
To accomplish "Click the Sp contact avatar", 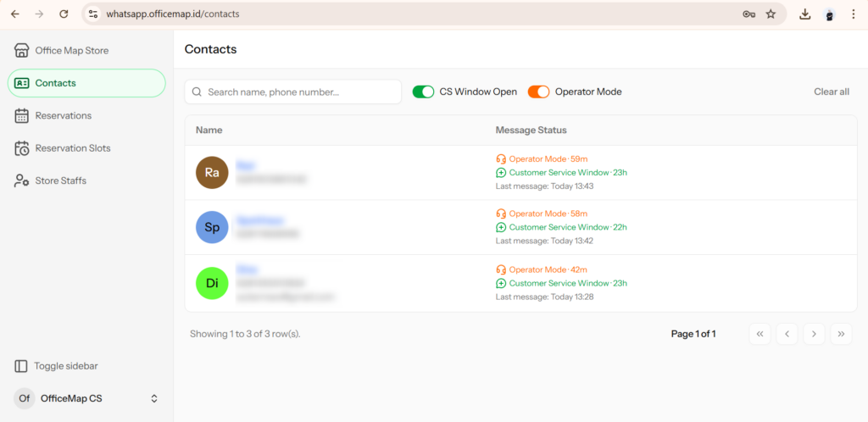I will [212, 227].
